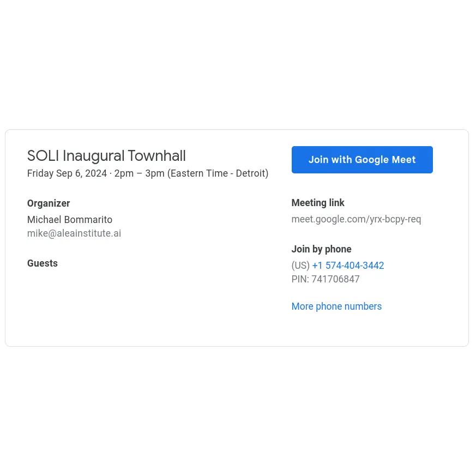The width and height of the screenshot is (476, 476).
Task: Click the SOLI Inaugural Townhall title
Action: pos(106,156)
